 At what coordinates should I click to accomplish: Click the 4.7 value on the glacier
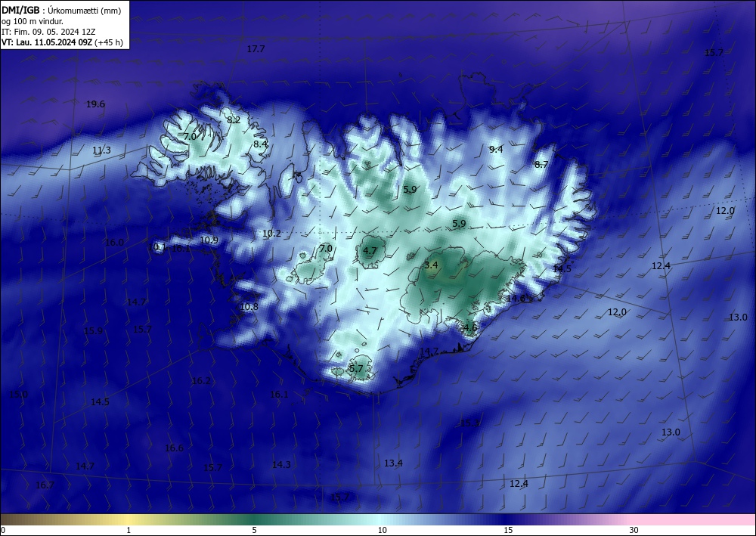coord(370,251)
